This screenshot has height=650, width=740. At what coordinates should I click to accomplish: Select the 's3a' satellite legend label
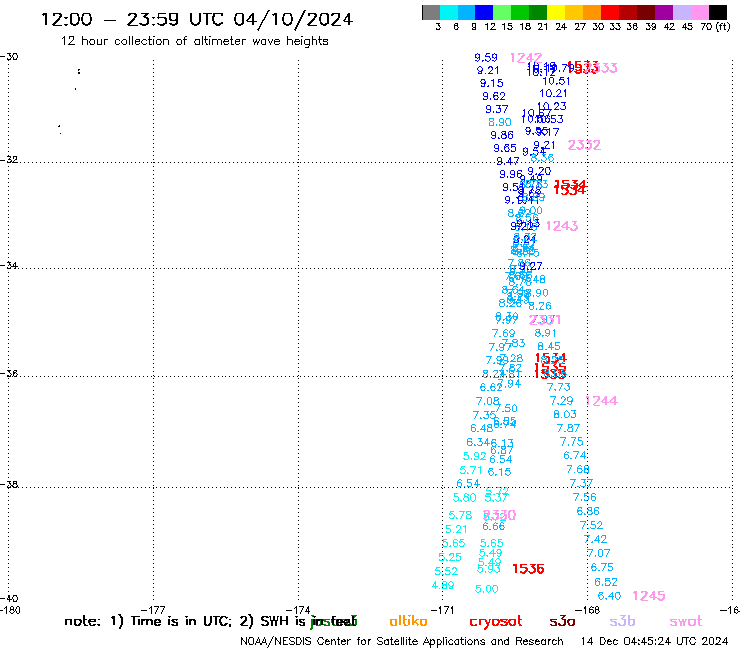(562, 621)
